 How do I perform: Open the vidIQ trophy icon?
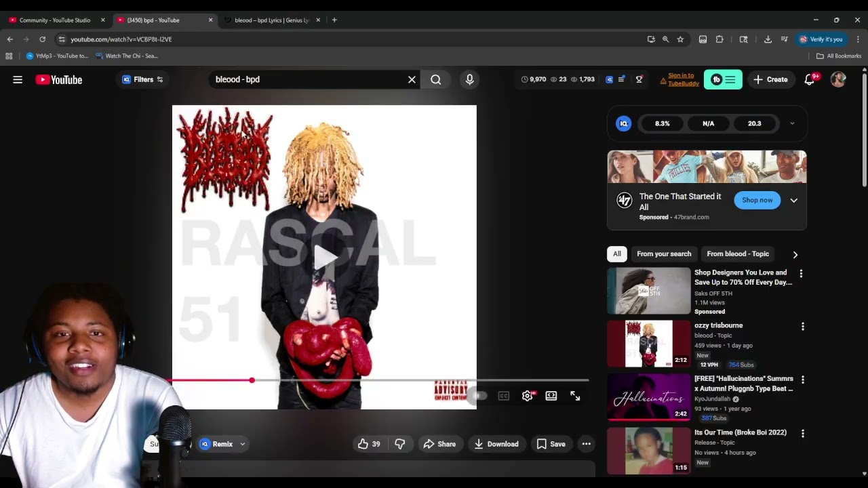(639, 79)
